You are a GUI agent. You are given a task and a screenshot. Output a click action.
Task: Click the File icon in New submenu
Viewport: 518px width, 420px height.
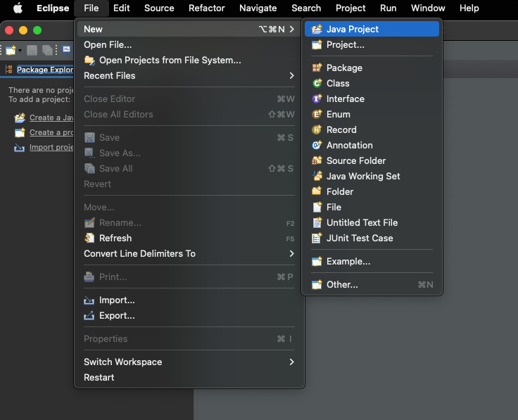317,207
